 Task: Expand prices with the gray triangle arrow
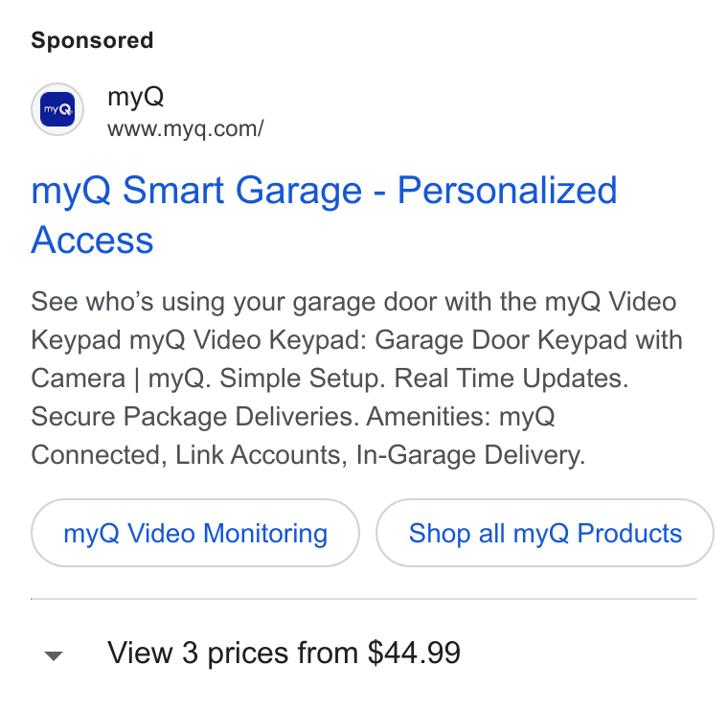point(54,655)
